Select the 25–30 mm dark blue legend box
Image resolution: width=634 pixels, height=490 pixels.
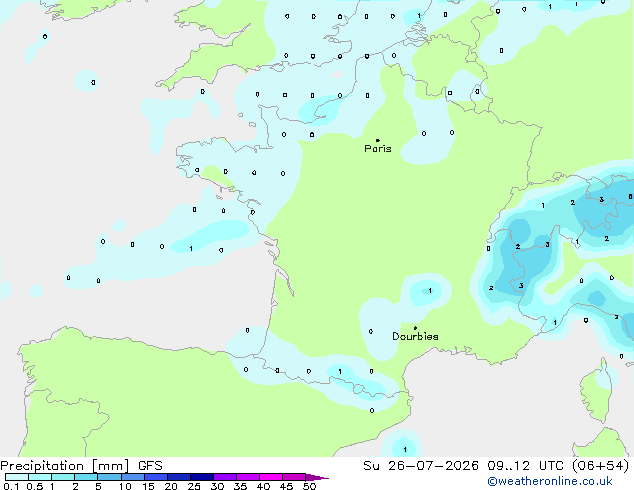pos(201,477)
